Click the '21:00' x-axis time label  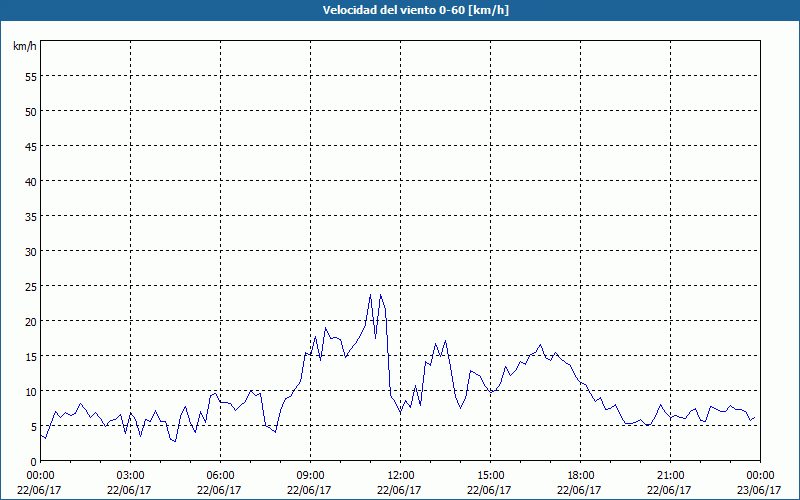click(670, 476)
